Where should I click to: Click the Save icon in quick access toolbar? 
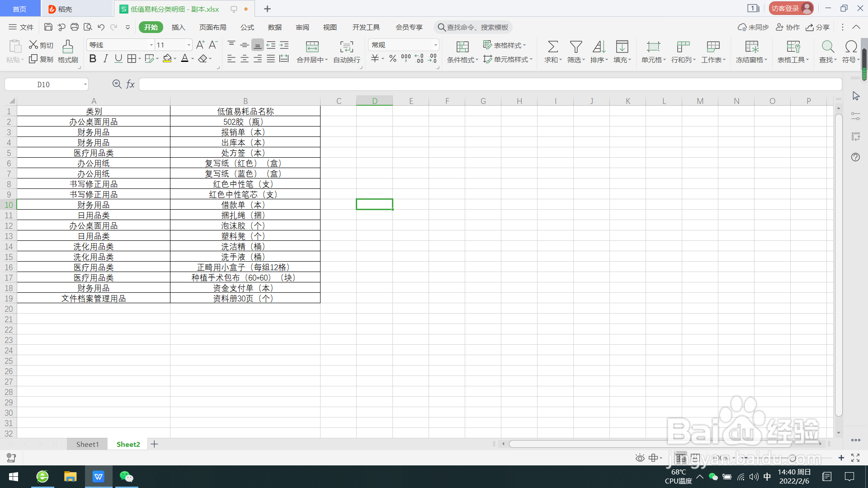[x=48, y=27]
